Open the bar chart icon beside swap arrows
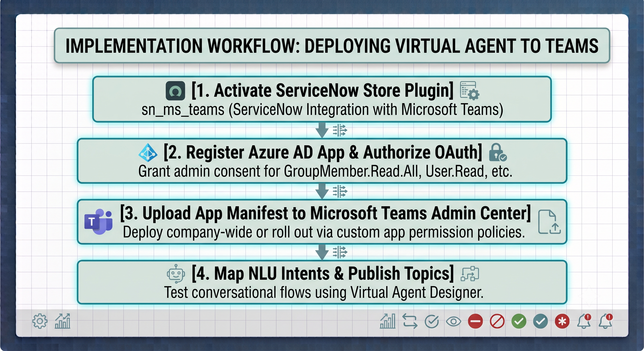The width and height of the screenshot is (644, 351). coord(387,321)
